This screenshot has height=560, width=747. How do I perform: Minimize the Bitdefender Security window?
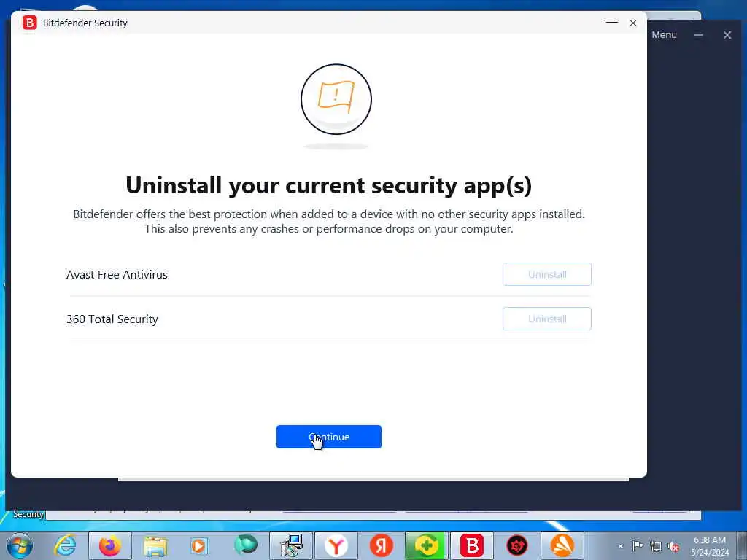[612, 23]
